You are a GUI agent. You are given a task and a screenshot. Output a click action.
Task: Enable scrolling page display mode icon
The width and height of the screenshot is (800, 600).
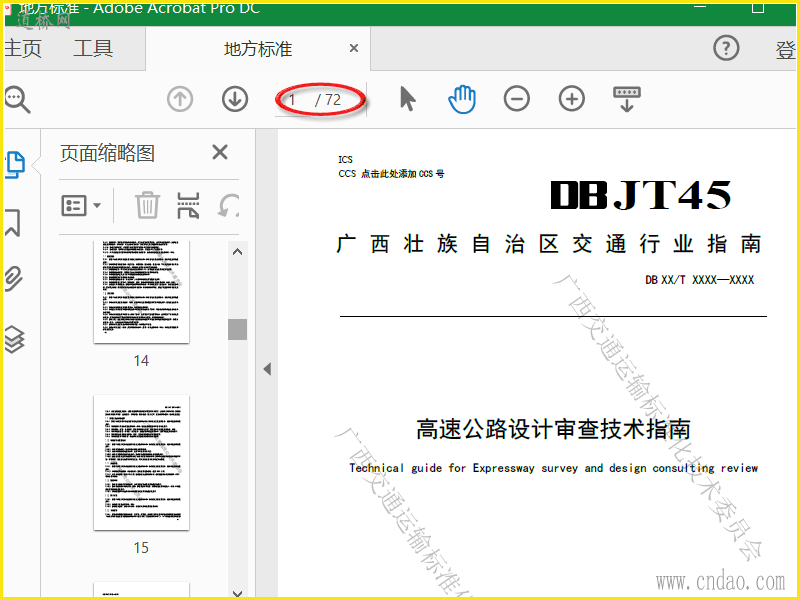pyautogui.click(x=627, y=99)
